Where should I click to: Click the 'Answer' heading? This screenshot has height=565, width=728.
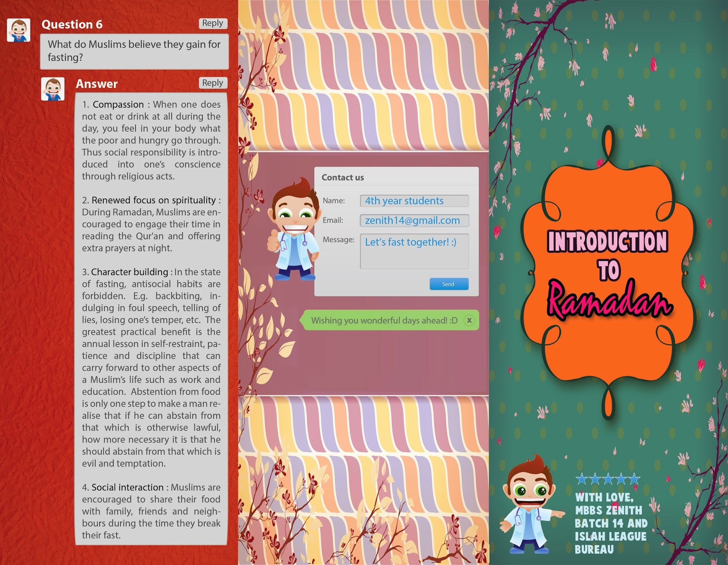coord(96,84)
